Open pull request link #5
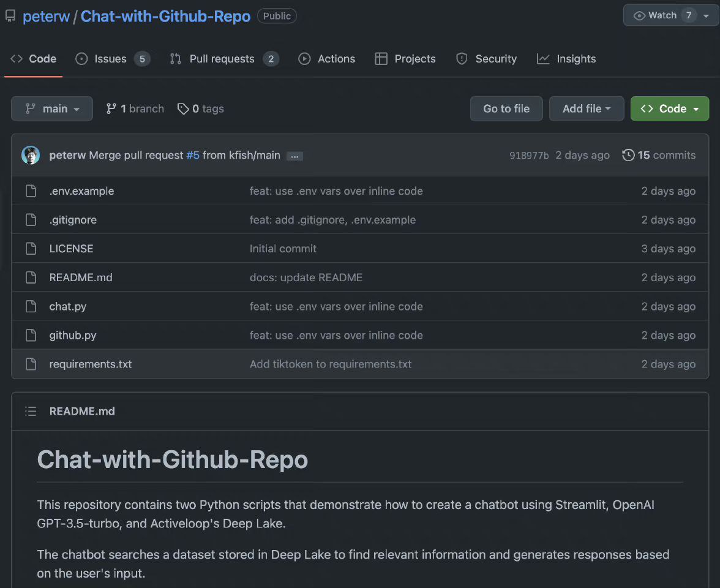Image resolution: width=720 pixels, height=588 pixels. 193,155
